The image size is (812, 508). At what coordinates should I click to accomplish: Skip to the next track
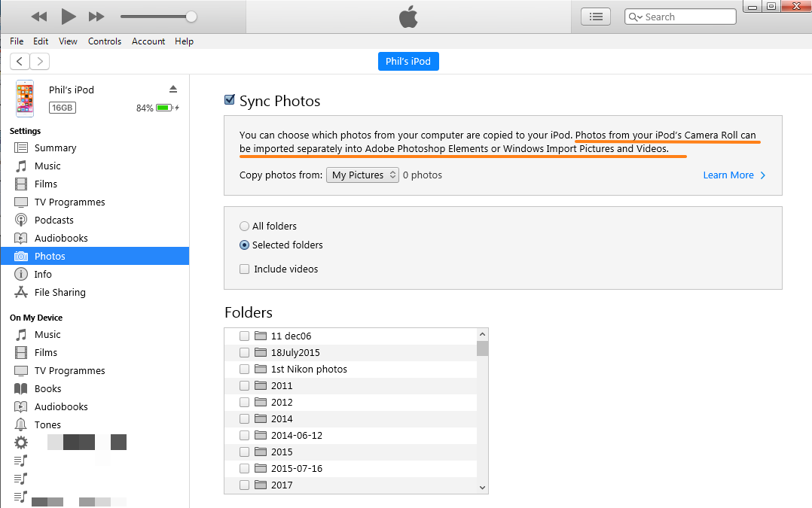tap(96, 17)
